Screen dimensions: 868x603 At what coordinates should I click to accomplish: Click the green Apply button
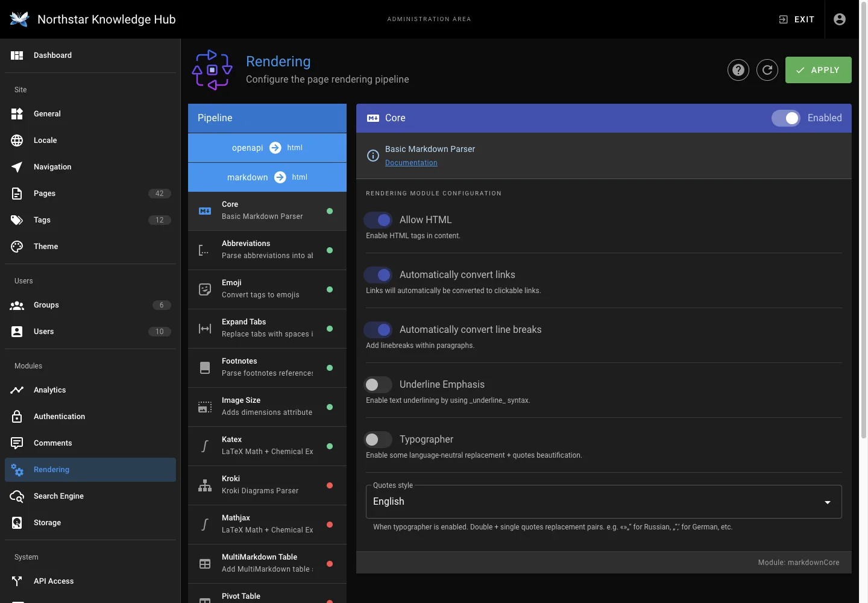tap(818, 70)
